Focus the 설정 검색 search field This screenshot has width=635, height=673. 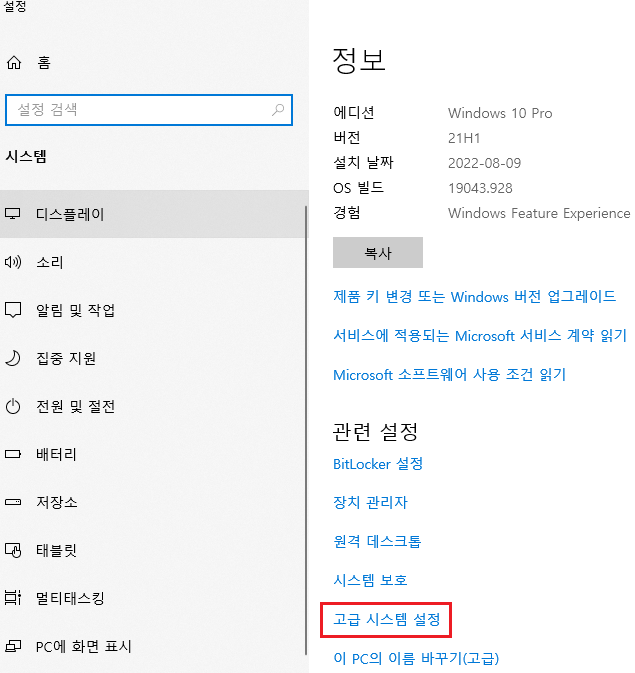click(149, 110)
